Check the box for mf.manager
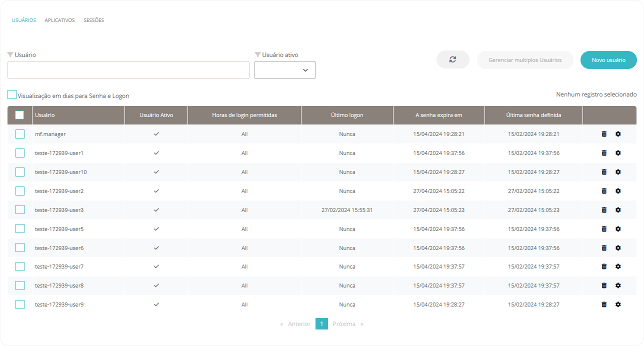The width and height of the screenshot is (644, 346). pos(20,134)
